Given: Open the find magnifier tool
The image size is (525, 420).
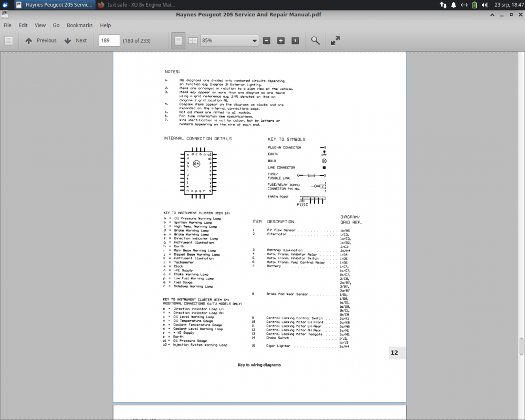Looking at the screenshot, I should pyautogui.click(x=315, y=40).
